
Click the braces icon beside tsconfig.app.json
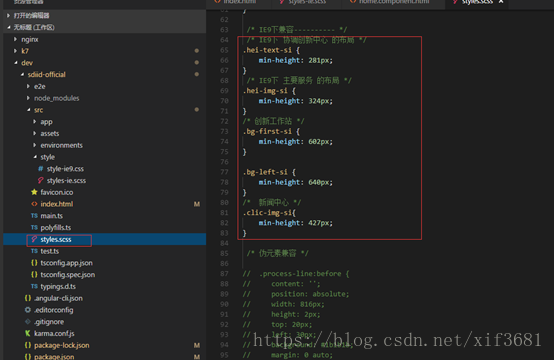point(34,263)
